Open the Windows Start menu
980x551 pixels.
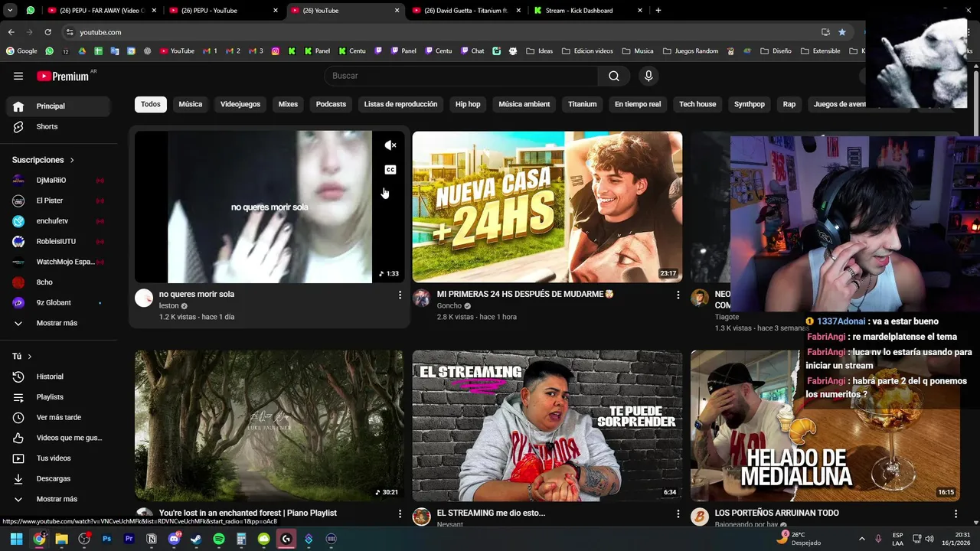16,539
